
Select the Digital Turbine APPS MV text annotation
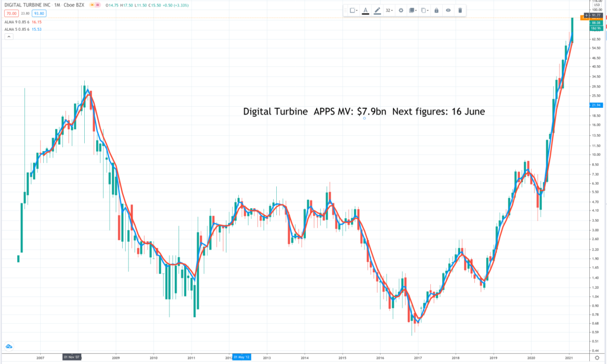click(364, 111)
